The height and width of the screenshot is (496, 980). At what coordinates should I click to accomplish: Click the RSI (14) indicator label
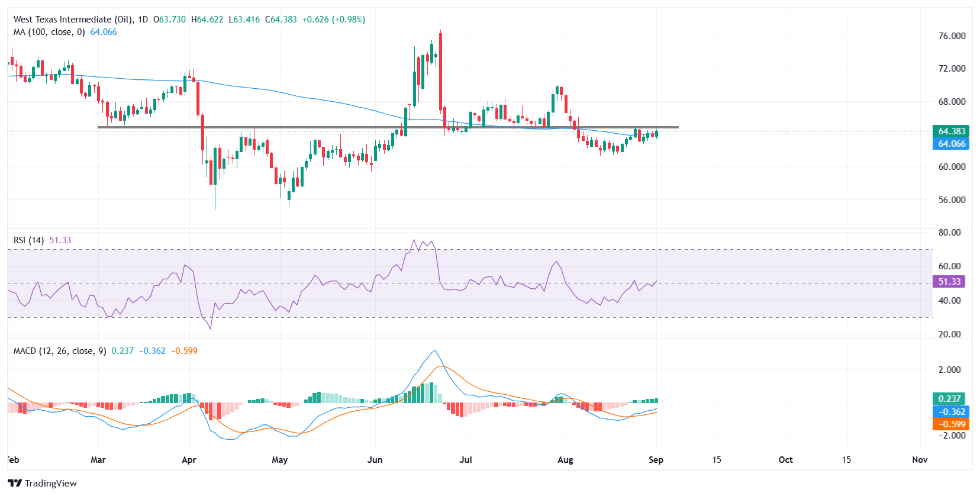coord(28,240)
